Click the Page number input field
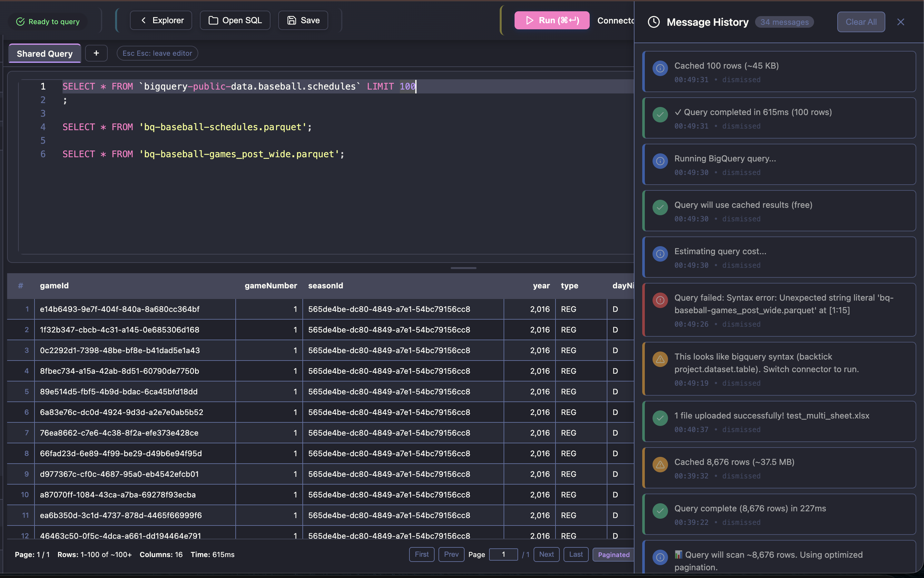 pos(503,554)
